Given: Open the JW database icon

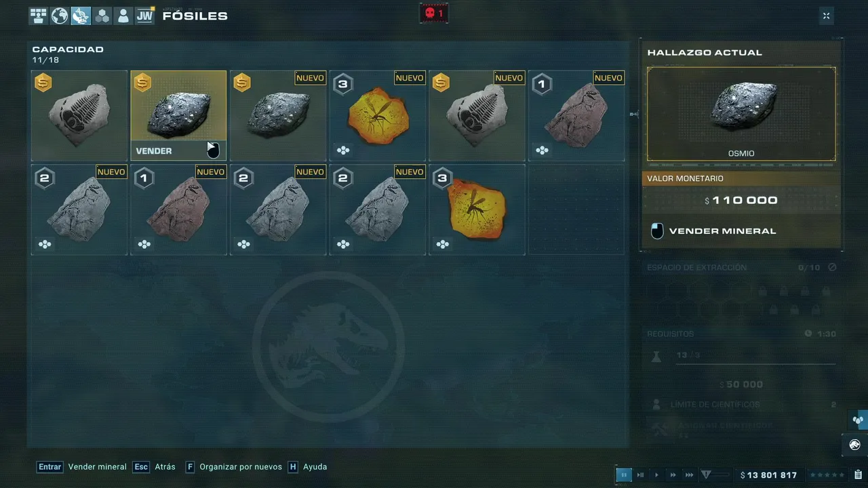Looking at the screenshot, I should pyautogui.click(x=144, y=16).
